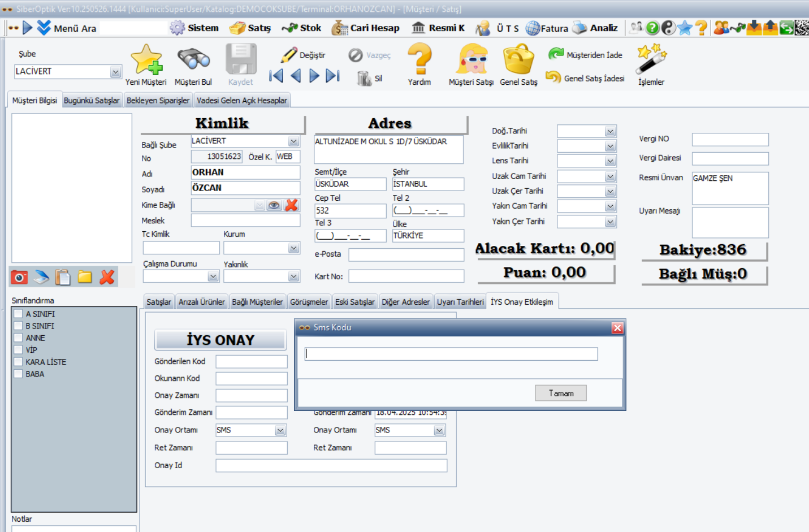Open the Fatura menu
Screen dimensions: 809x532
547,28
